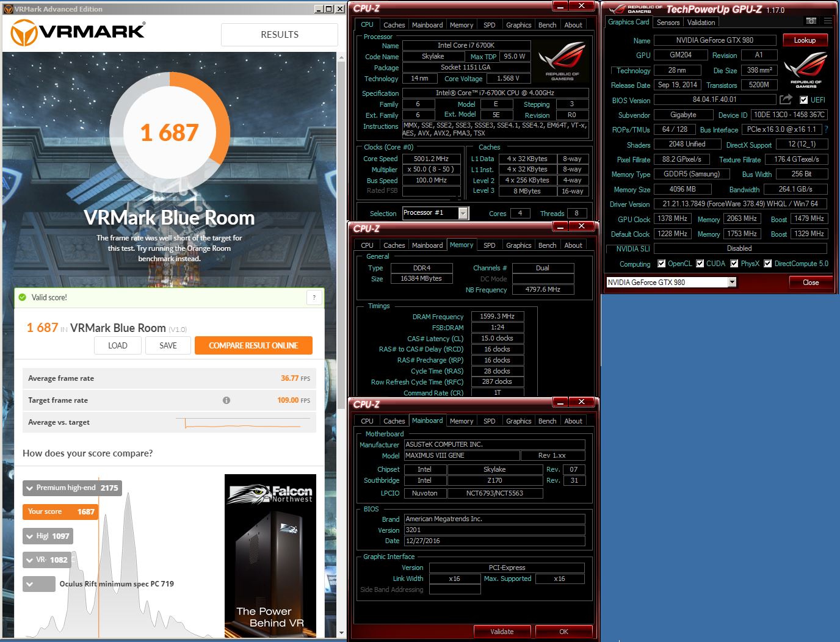Click the Close button in GPU-Z
The image size is (840, 642).
click(811, 283)
